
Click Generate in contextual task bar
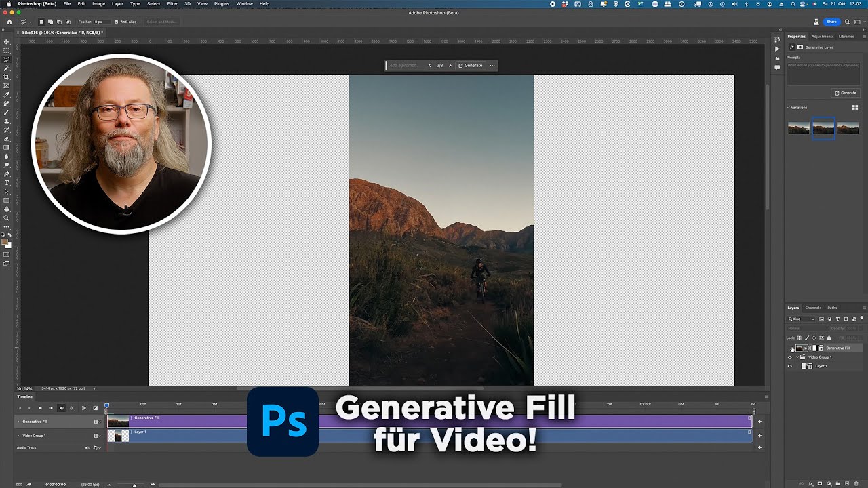[x=471, y=66]
